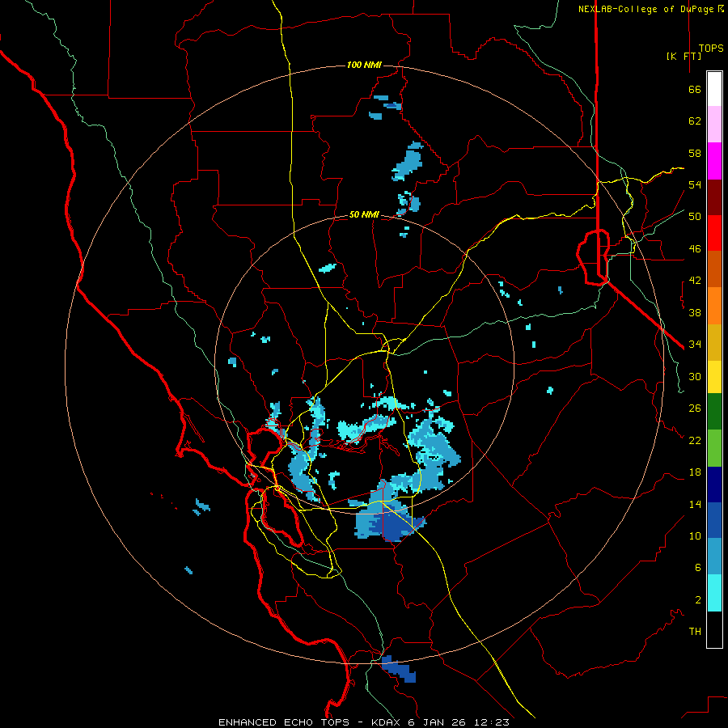Select the dark green legend swatch
Viewport: 728px width, 728px height.
point(714,412)
